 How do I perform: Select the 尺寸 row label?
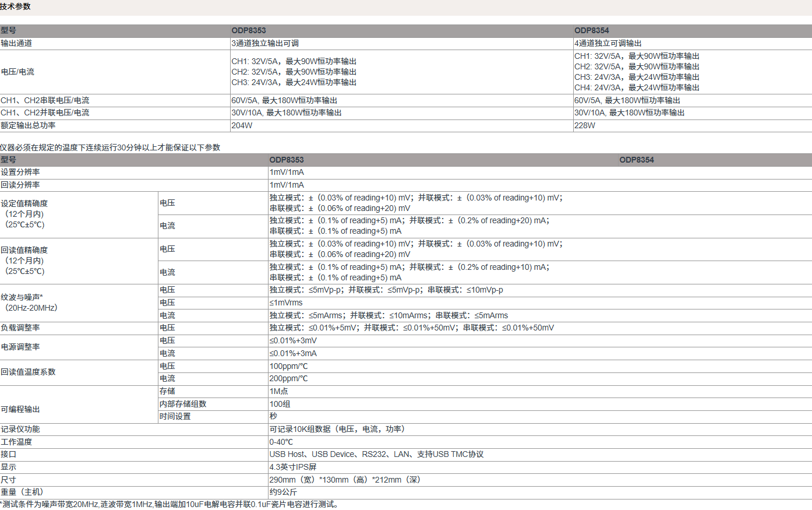point(9,480)
